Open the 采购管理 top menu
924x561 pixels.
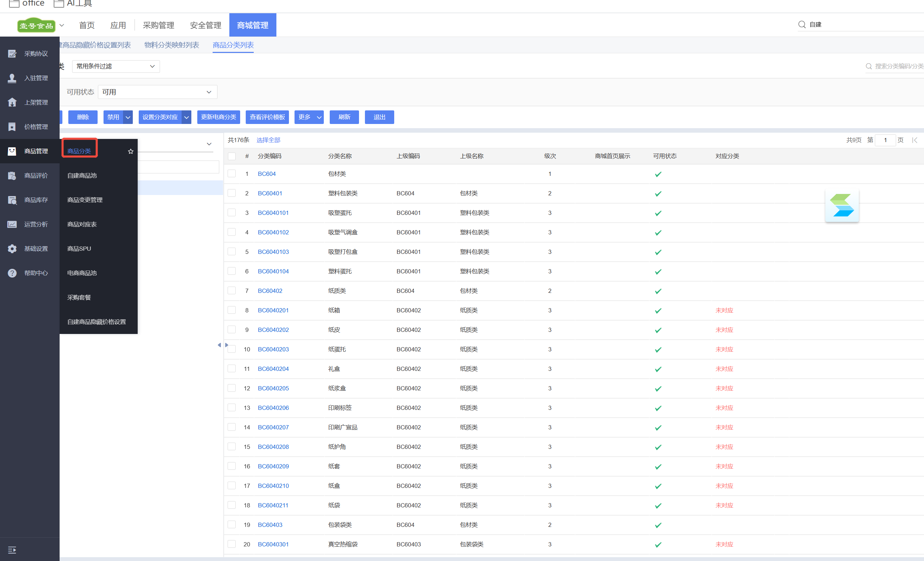(x=158, y=25)
